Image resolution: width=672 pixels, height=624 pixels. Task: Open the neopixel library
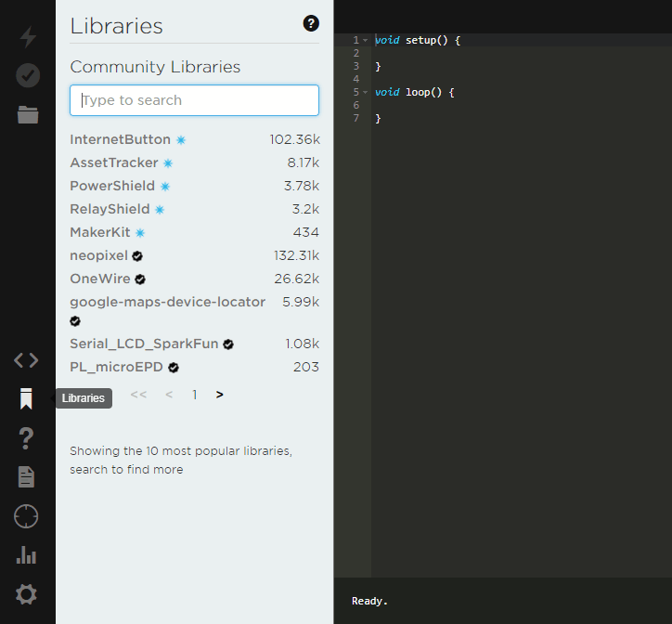[97, 255]
